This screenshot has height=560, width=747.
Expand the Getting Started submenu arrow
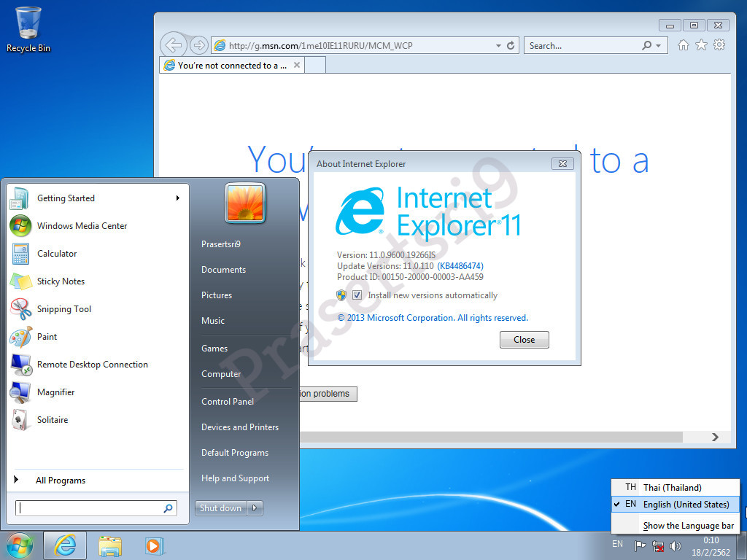[x=178, y=198]
